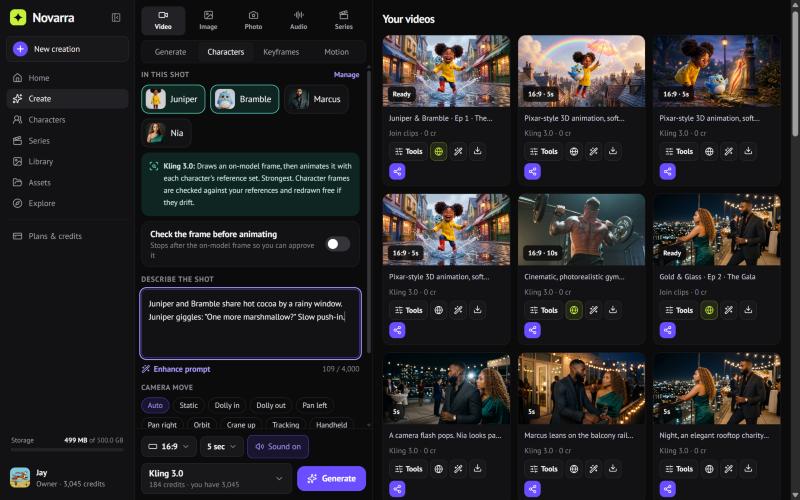
Task: Click the Generate button
Action: coord(332,479)
